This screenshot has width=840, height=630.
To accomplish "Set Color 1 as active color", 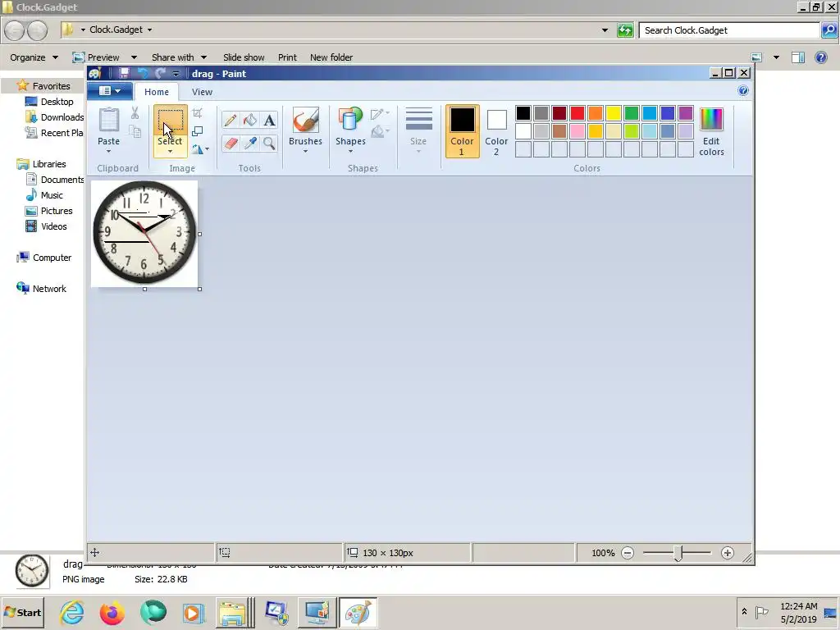I will (462, 132).
